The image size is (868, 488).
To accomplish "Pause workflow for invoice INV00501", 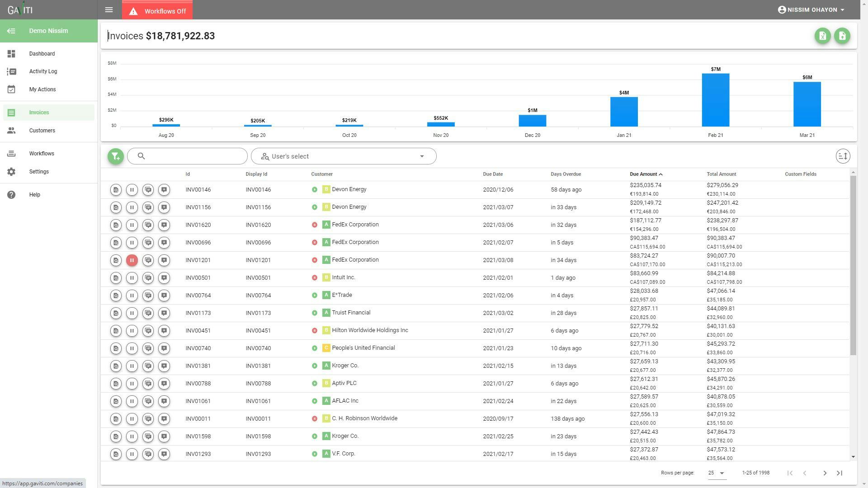I will [x=132, y=278].
